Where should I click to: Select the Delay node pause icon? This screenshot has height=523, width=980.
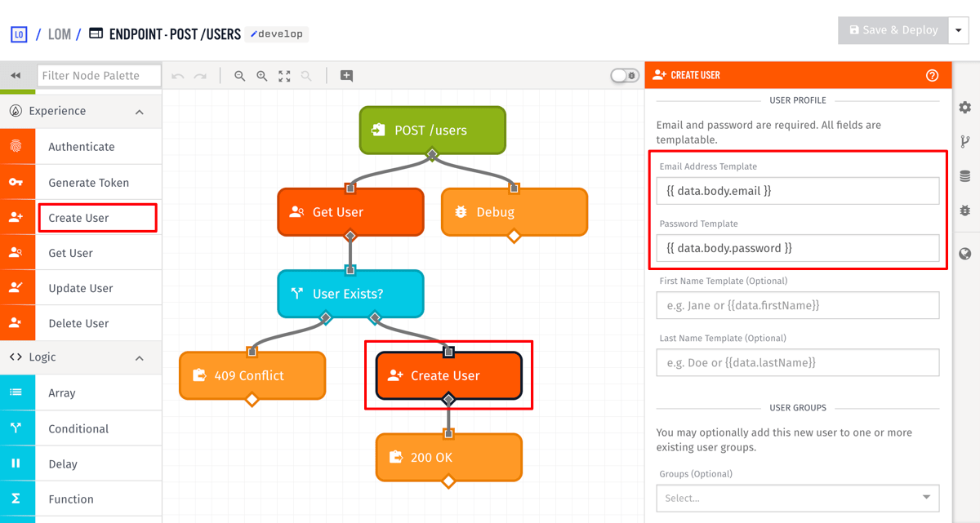pyautogui.click(x=16, y=463)
